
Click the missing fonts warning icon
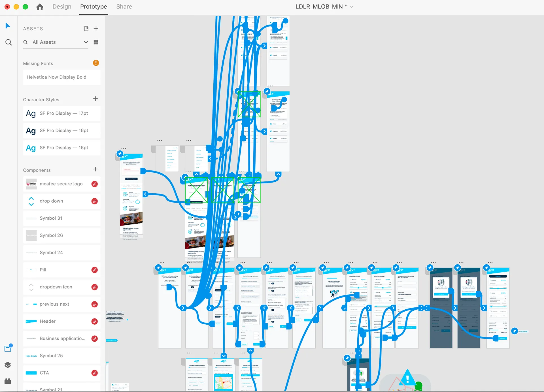96,63
